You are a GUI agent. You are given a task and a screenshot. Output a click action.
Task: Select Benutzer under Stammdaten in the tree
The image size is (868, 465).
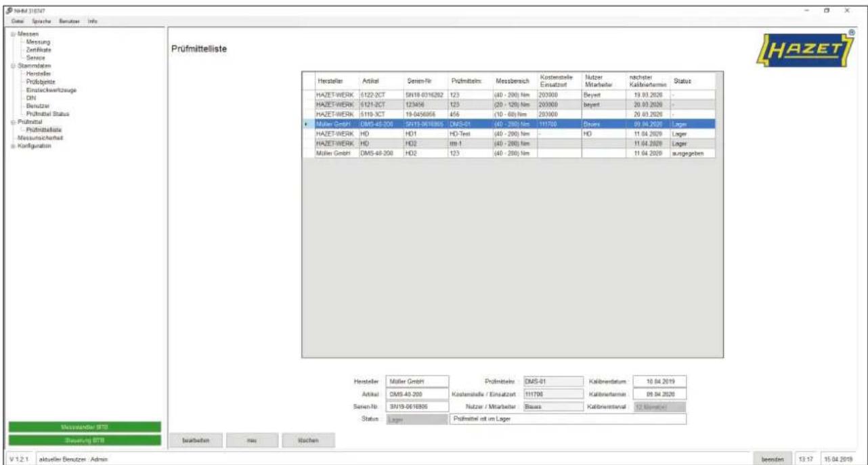click(x=38, y=106)
